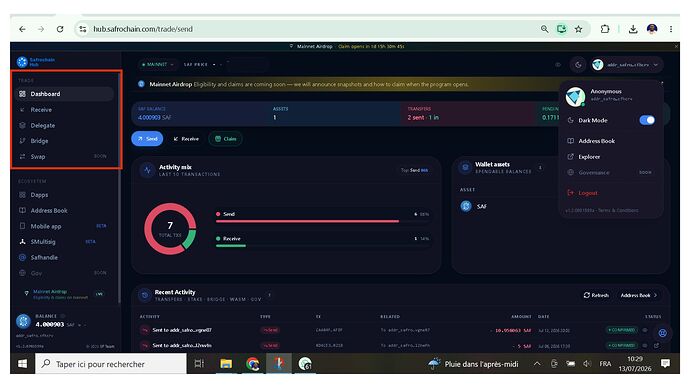Click the Windows taskbar search box
The image size is (690, 388).
pyautogui.click(x=111, y=364)
